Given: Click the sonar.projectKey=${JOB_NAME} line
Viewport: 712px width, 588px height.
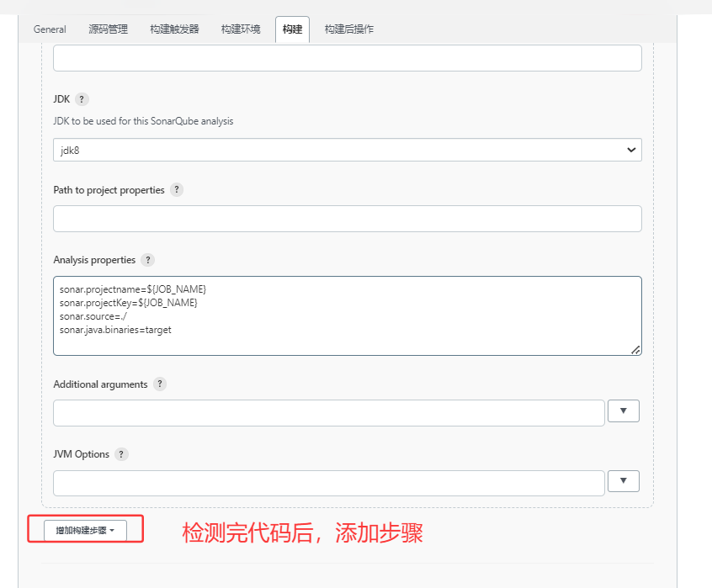Looking at the screenshot, I should 129,303.
